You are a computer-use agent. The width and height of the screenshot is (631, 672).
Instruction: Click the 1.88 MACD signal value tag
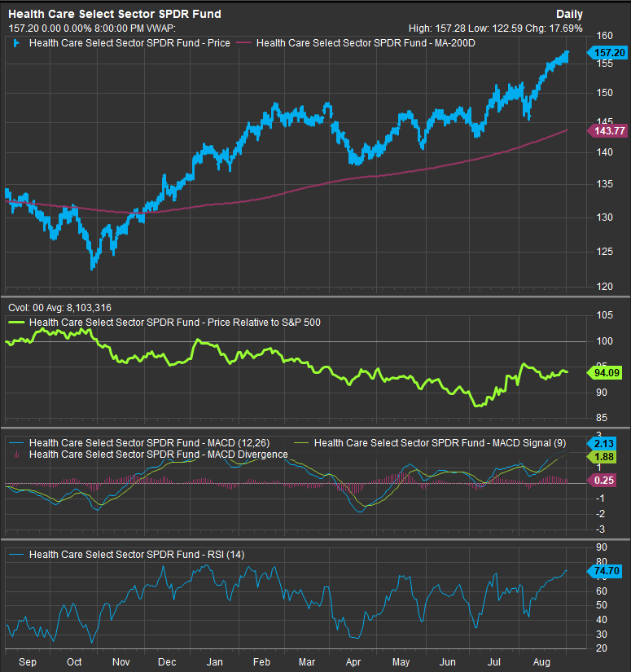603,457
